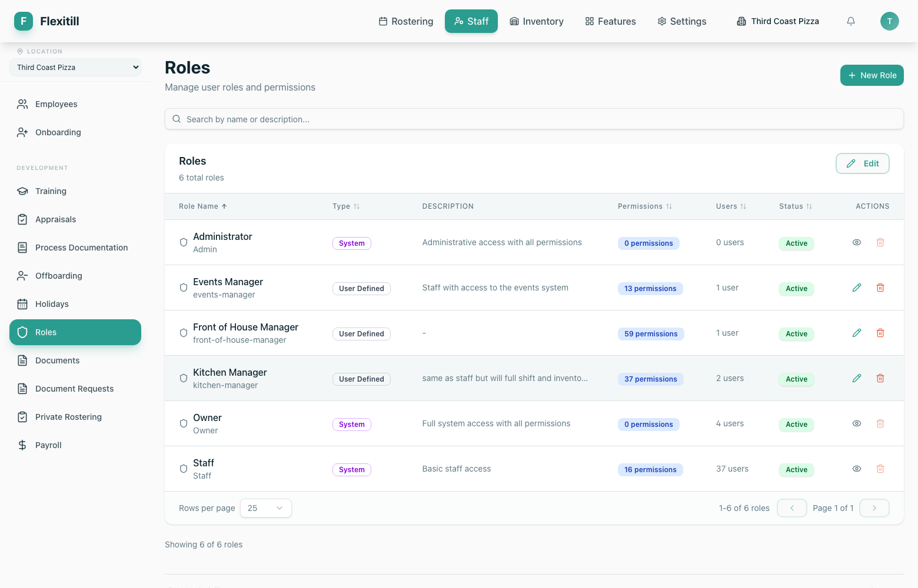The width and height of the screenshot is (918, 588).
Task: Click shield icon next to Administrator
Action: coord(184,242)
